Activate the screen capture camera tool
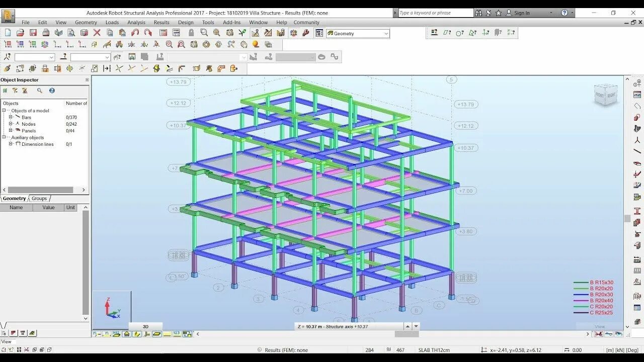Viewport: 644px width, 362px height. (x=84, y=32)
